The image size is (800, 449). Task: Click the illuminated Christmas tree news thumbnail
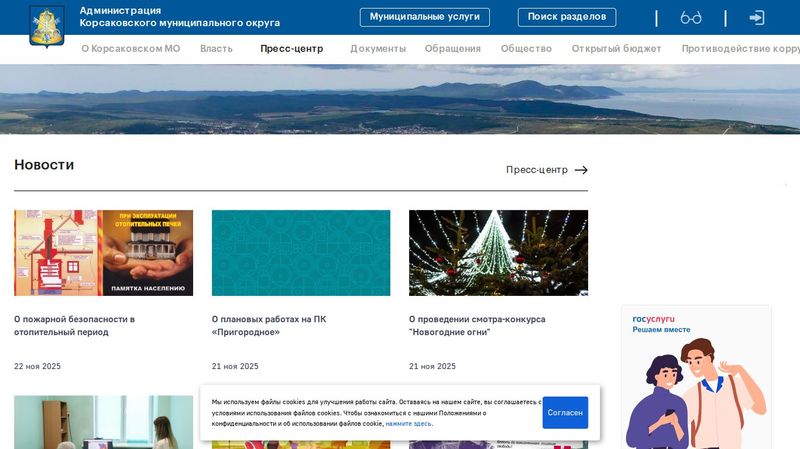click(x=498, y=252)
